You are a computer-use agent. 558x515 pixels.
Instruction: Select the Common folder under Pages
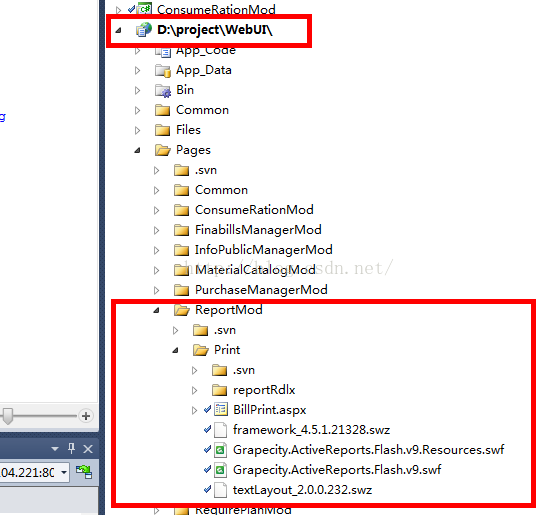point(221,190)
